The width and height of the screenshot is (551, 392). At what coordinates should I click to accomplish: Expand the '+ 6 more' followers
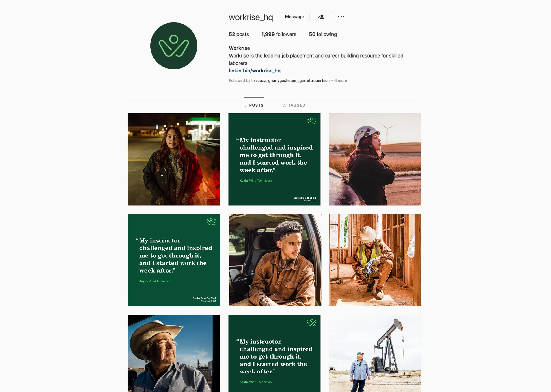click(339, 80)
